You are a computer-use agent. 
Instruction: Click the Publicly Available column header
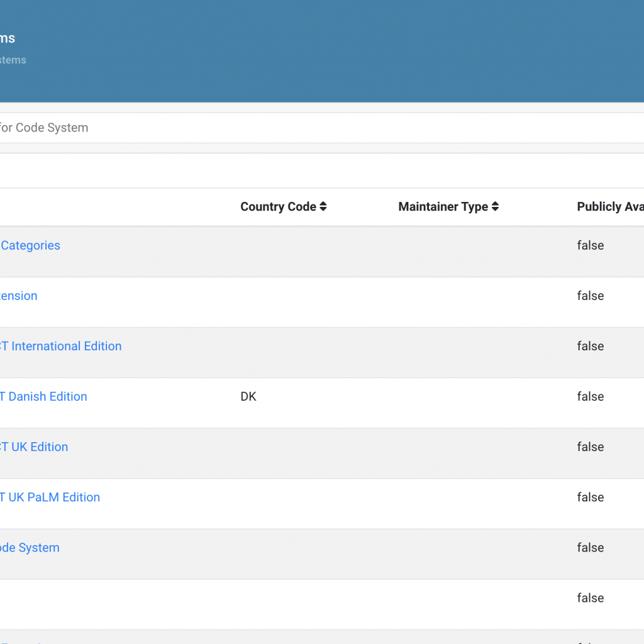click(x=610, y=206)
